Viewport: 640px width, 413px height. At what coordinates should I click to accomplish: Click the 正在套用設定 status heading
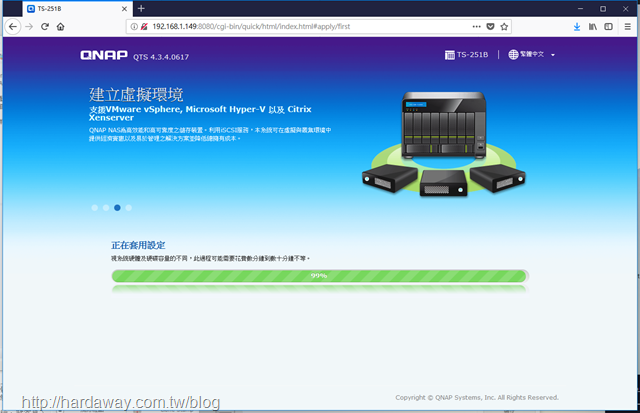[x=138, y=245]
